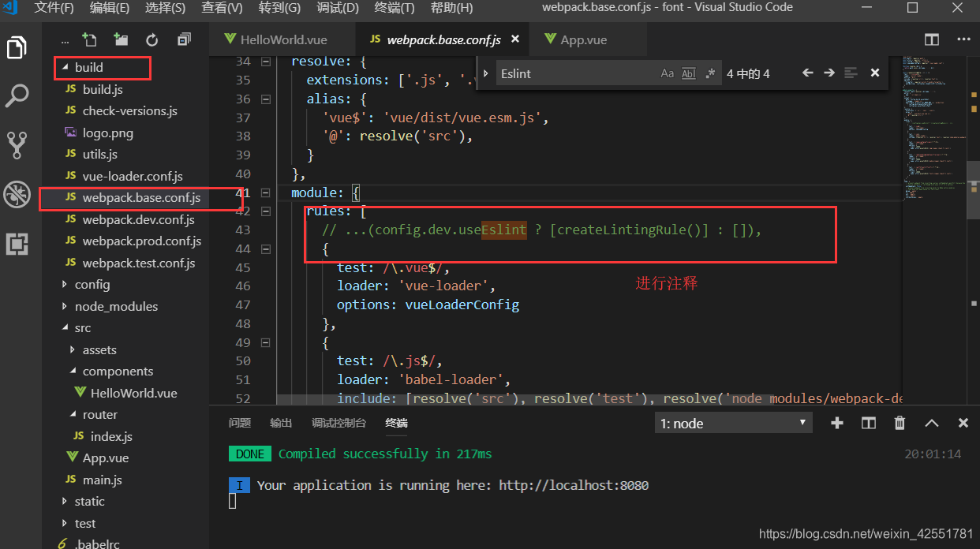Click the New File icon in explorer header
980x549 pixels.
pos(90,39)
